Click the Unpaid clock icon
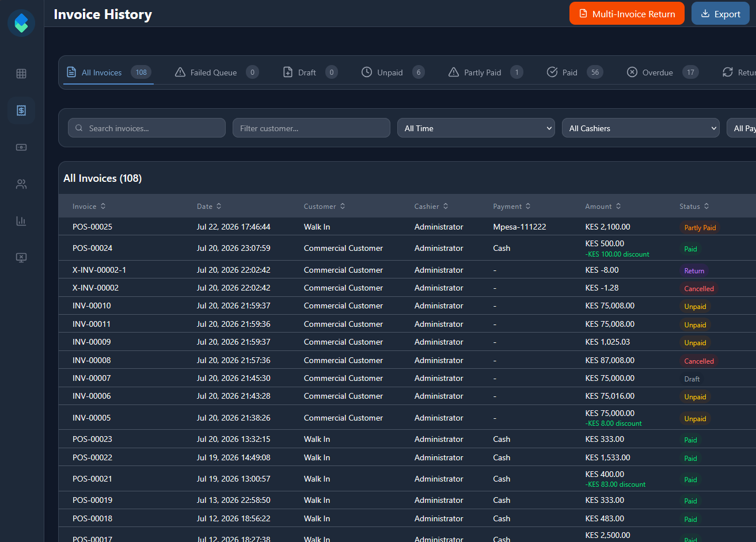The image size is (756, 542). 367,72
